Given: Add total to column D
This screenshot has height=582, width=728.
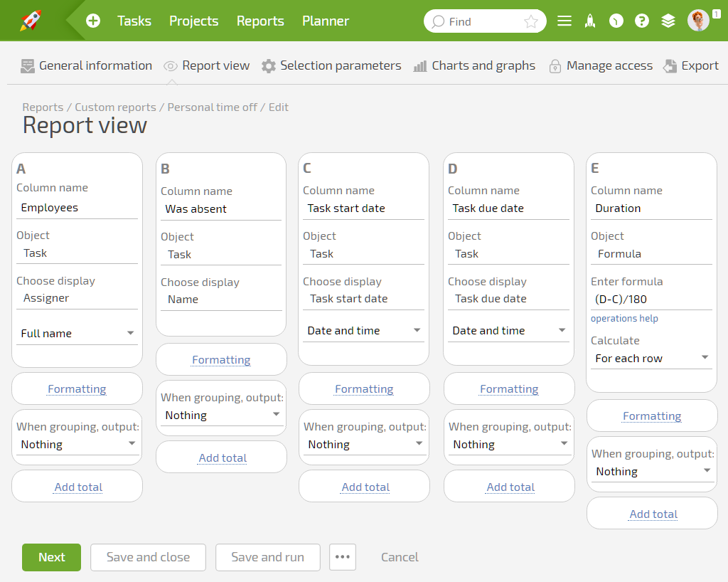Looking at the screenshot, I should pos(510,487).
